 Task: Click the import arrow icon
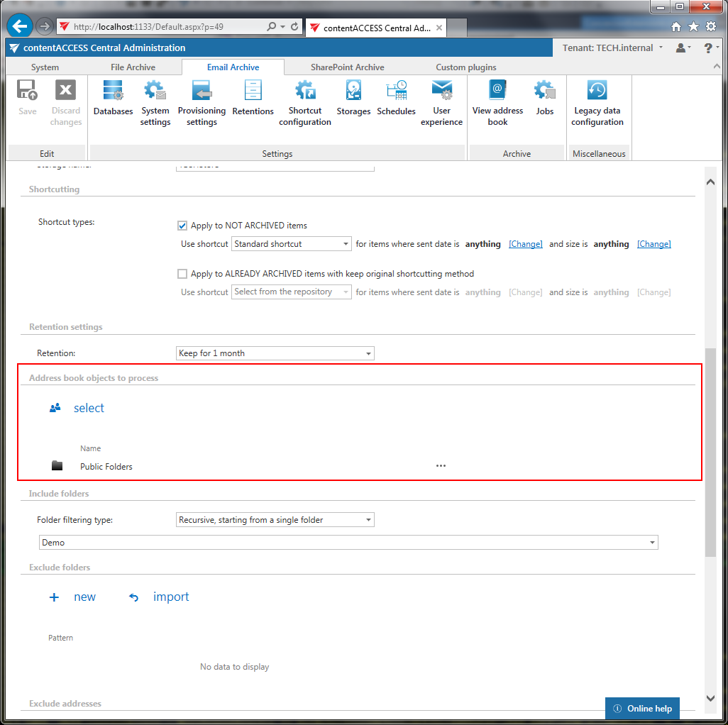click(x=133, y=597)
